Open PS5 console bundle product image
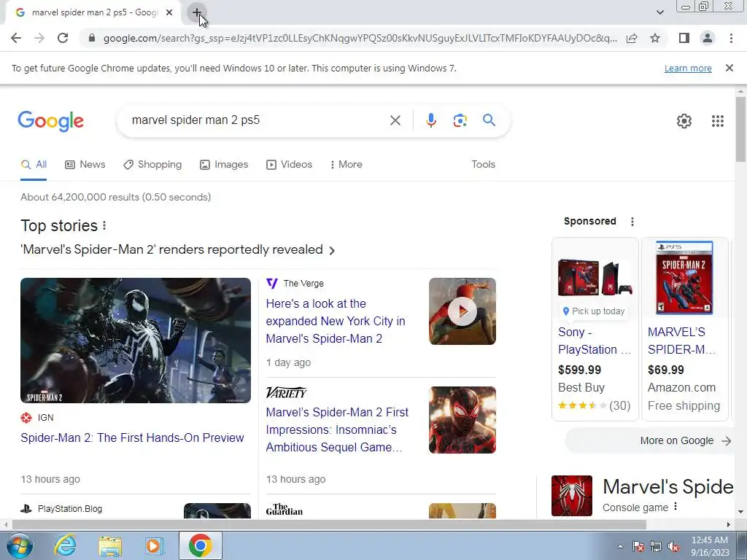 click(x=595, y=278)
